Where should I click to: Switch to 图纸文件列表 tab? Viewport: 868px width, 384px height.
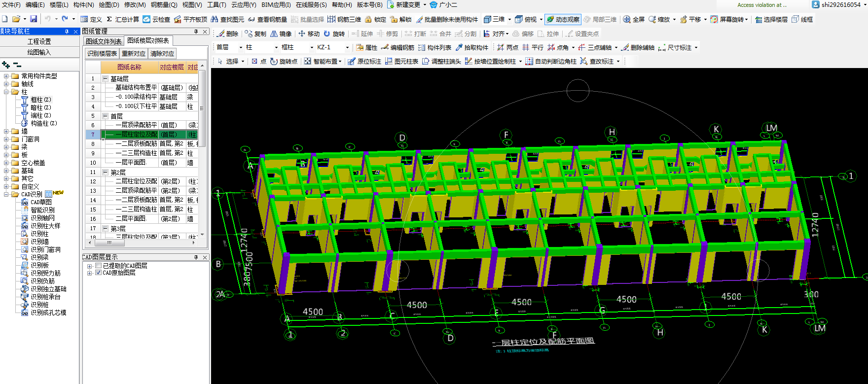pyautogui.click(x=104, y=41)
